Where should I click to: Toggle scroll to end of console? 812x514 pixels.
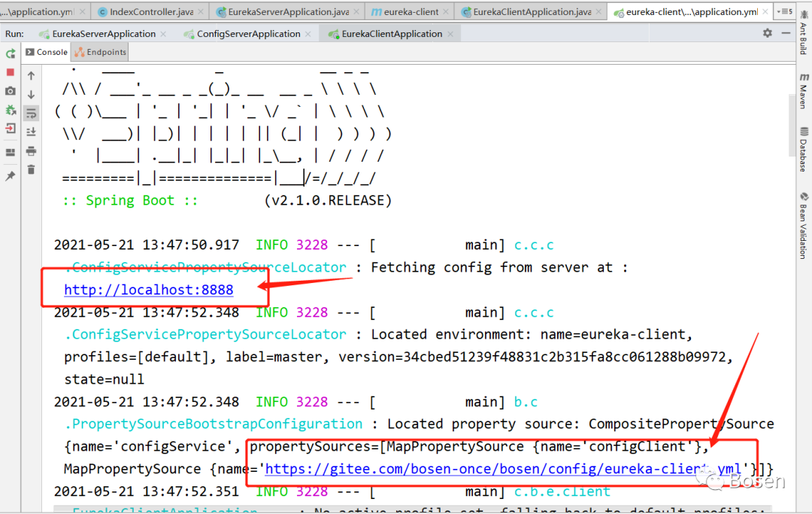[x=31, y=132]
